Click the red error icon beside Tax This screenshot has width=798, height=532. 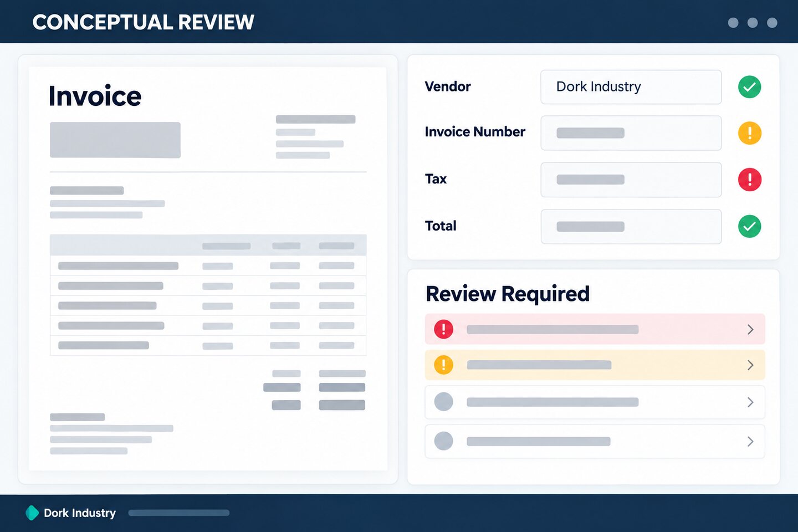point(749,180)
